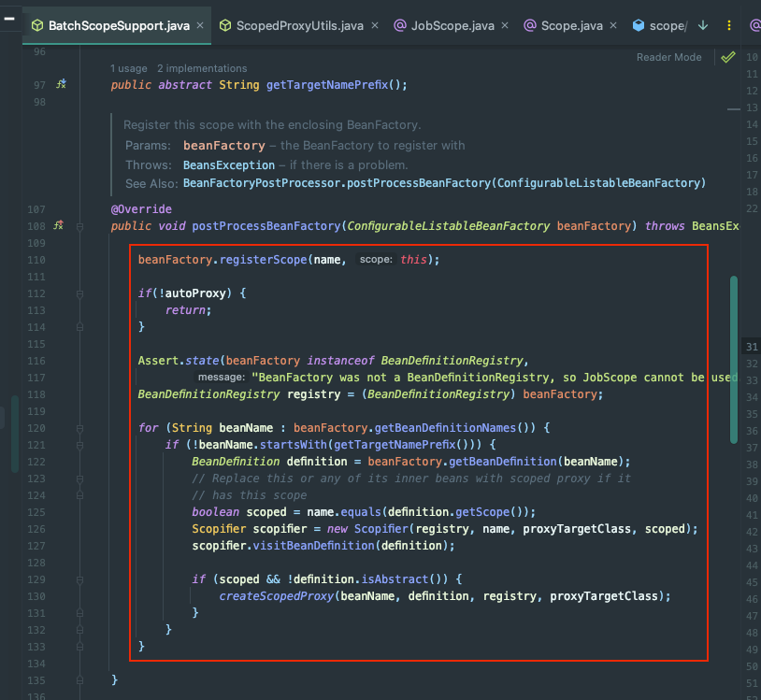
Task: Open the editor tabs three-dot options menu
Action: (x=729, y=25)
